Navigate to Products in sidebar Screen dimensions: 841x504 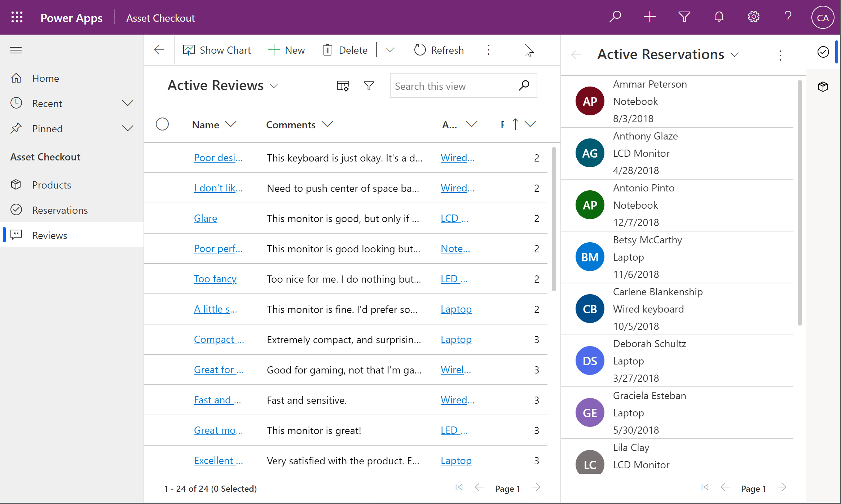point(52,185)
